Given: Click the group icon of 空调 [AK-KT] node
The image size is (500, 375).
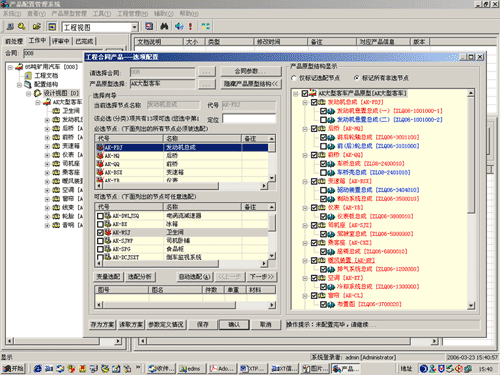Looking at the screenshot, I should tap(322, 278).
